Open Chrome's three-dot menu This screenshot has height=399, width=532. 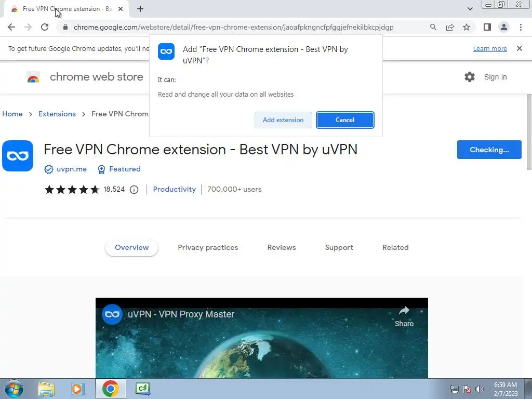pos(521,27)
